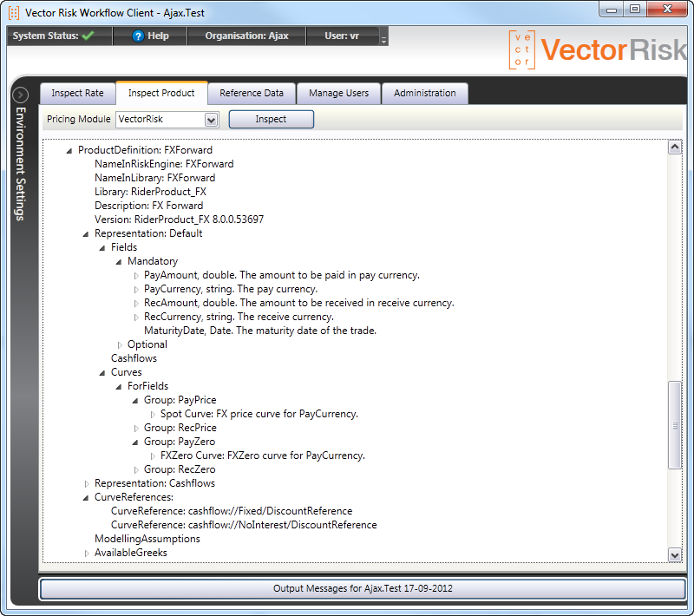Collapse the Representation: Default node
Viewport: 694px width, 616px height.
pos(86,234)
